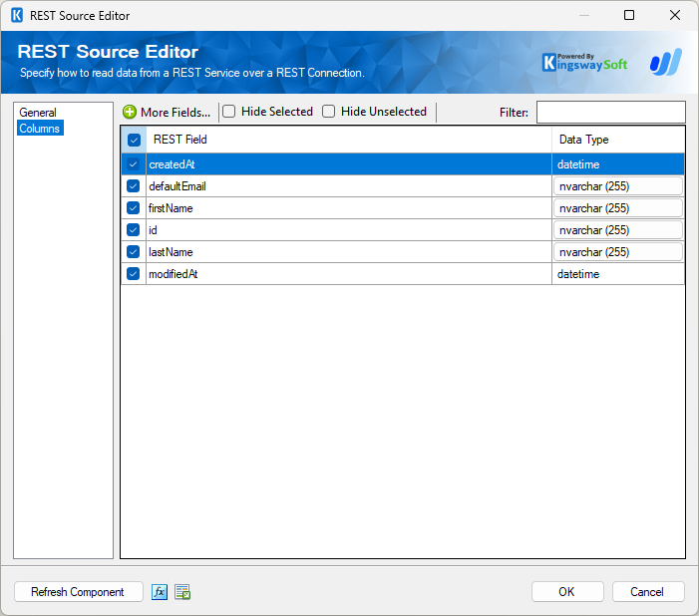Open data type dropdown for firstName
Image resolution: width=699 pixels, height=616 pixels.
click(x=618, y=208)
